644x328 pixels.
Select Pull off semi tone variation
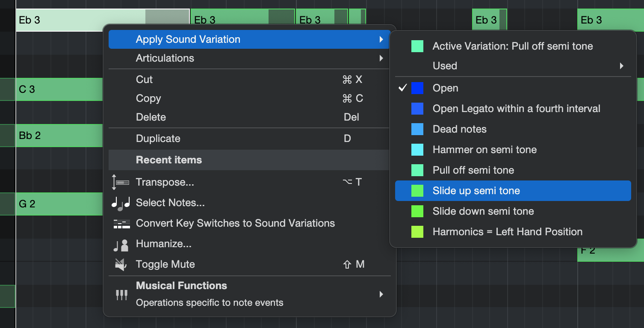click(513, 170)
